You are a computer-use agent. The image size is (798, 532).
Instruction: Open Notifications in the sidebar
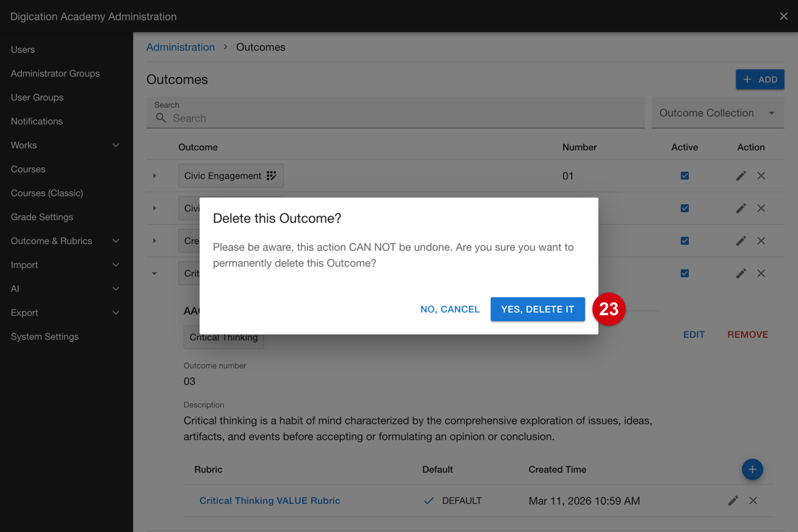coord(37,121)
